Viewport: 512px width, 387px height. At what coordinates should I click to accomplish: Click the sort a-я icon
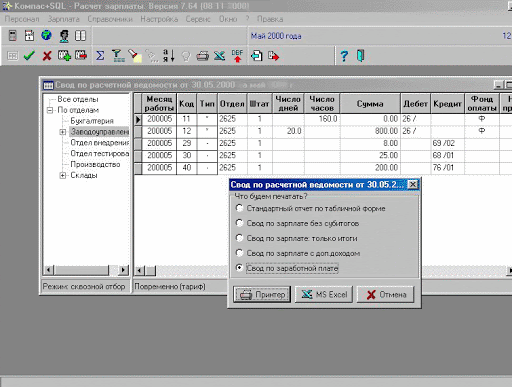coord(169,56)
